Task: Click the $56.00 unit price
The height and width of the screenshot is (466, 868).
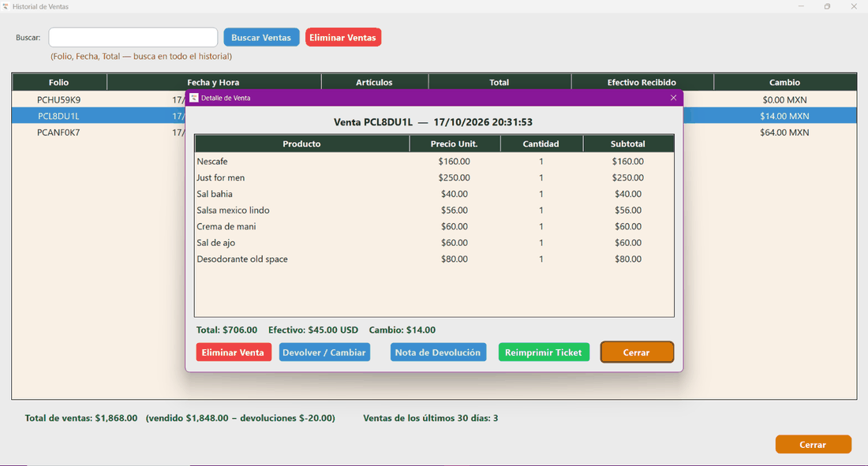Action: point(455,211)
